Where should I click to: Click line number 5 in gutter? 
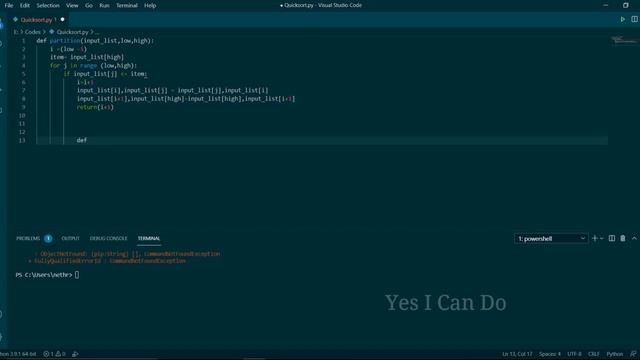[23, 74]
